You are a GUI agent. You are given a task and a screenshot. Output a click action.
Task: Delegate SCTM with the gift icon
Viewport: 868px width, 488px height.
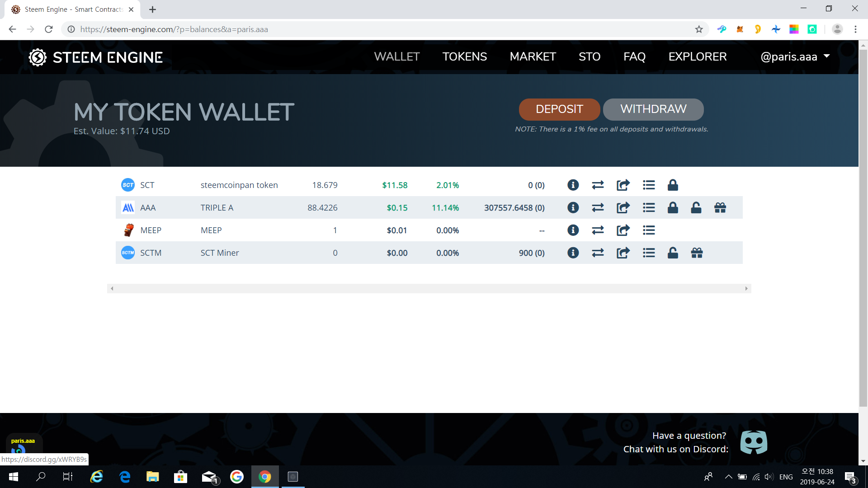(697, 253)
